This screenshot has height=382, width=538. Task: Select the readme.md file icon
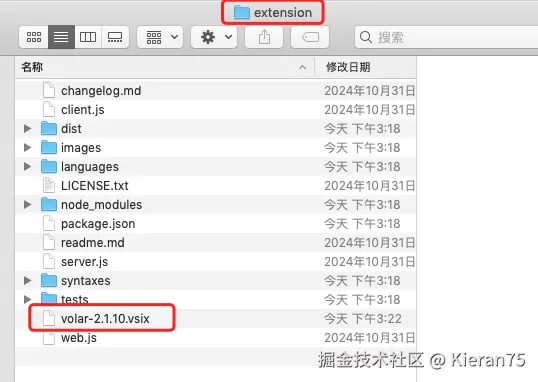(49, 242)
